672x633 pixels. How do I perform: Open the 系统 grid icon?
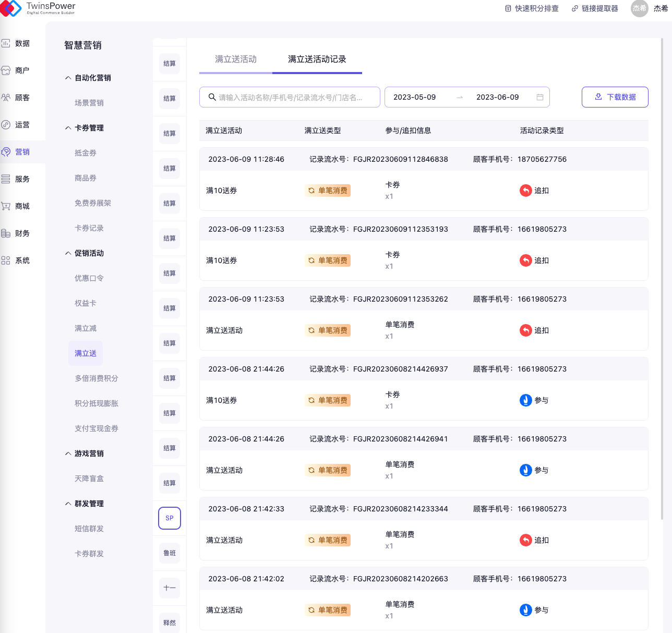pyautogui.click(x=6, y=260)
